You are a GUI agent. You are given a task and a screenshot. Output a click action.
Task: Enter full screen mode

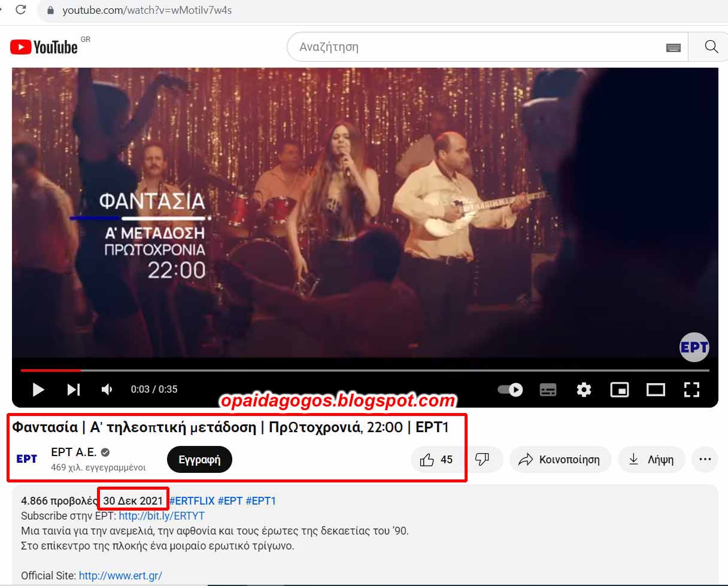tap(691, 390)
